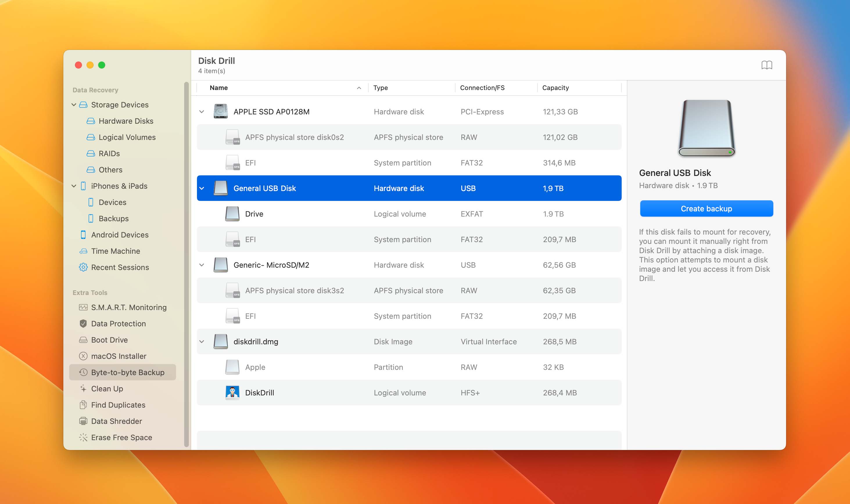The width and height of the screenshot is (850, 504).
Task: Click the Recent Sessions gear icon
Action: point(83,267)
